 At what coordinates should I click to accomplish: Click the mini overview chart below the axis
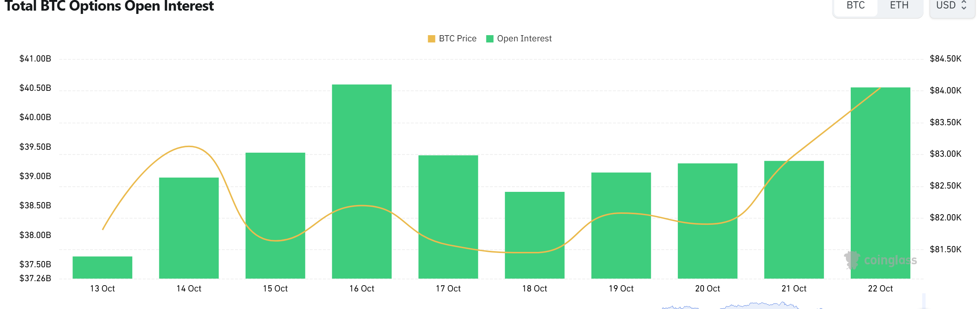coord(742,305)
